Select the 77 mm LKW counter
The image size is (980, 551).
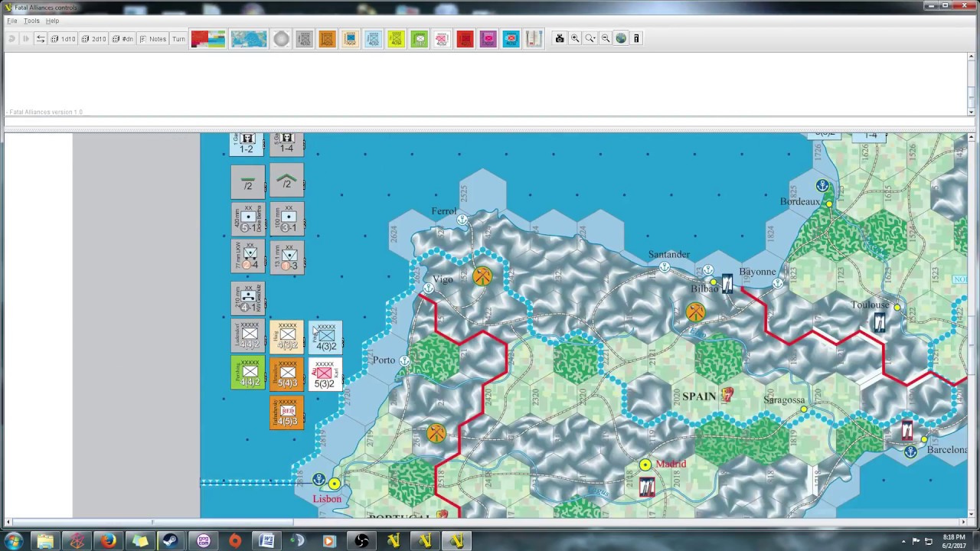click(248, 256)
